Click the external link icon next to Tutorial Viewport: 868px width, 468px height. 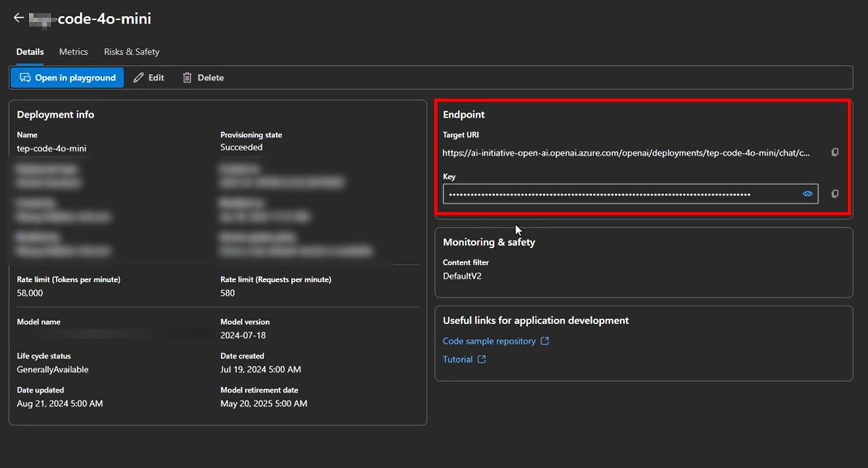(x=482, y=359)
